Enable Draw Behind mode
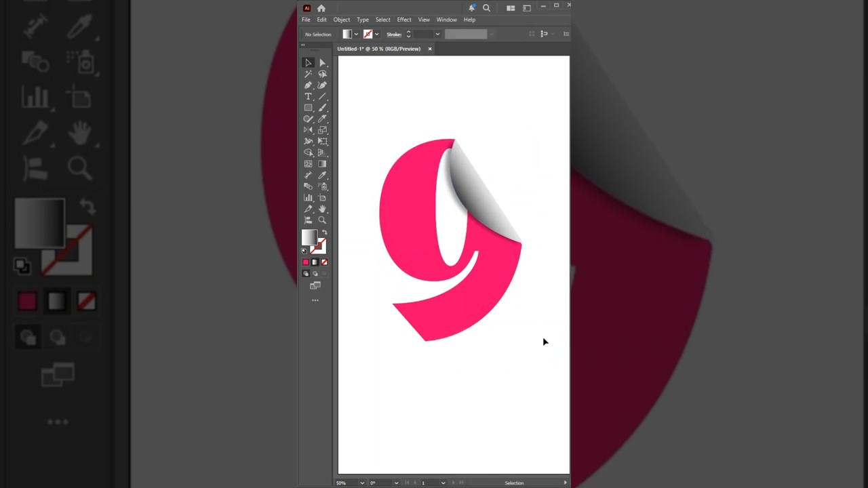 point(315,274)
